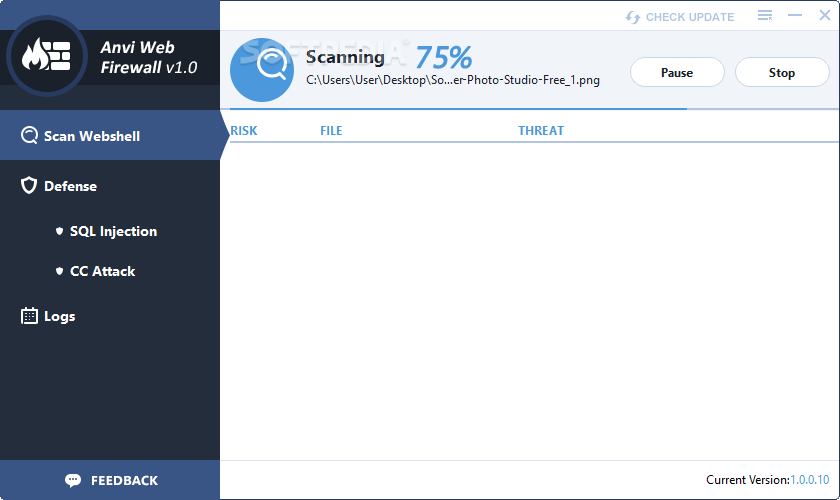Click the 75% scan percentage

pos(444,57)
